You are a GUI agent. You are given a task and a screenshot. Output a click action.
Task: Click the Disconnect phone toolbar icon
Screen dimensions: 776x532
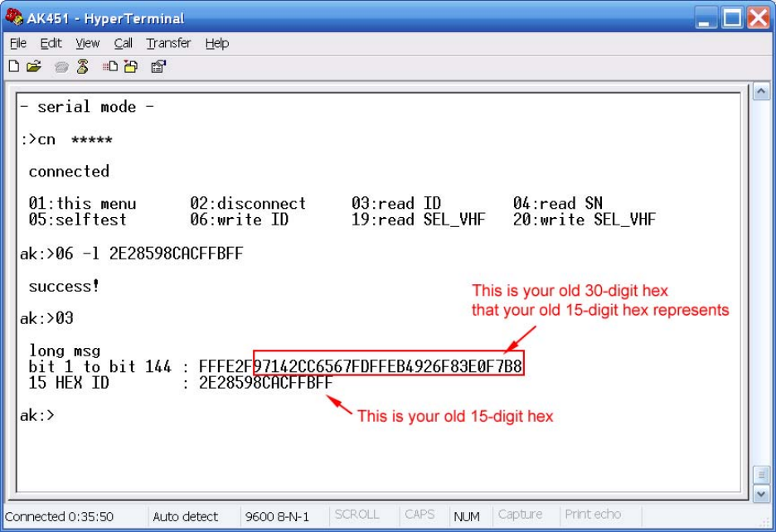pyautogui.click(x=82, y=66)
